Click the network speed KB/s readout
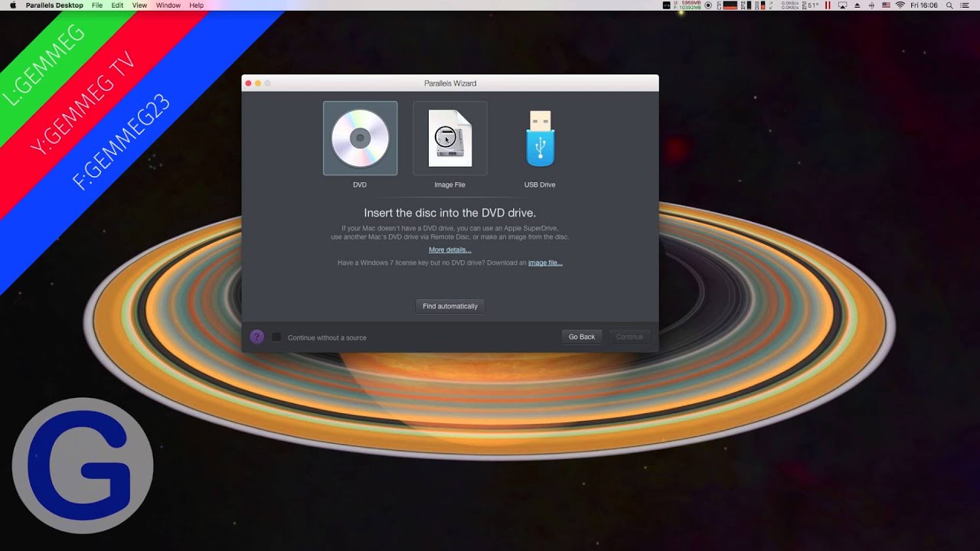The image size is (980, 551). pyautogui.click(x=790, y=5)
